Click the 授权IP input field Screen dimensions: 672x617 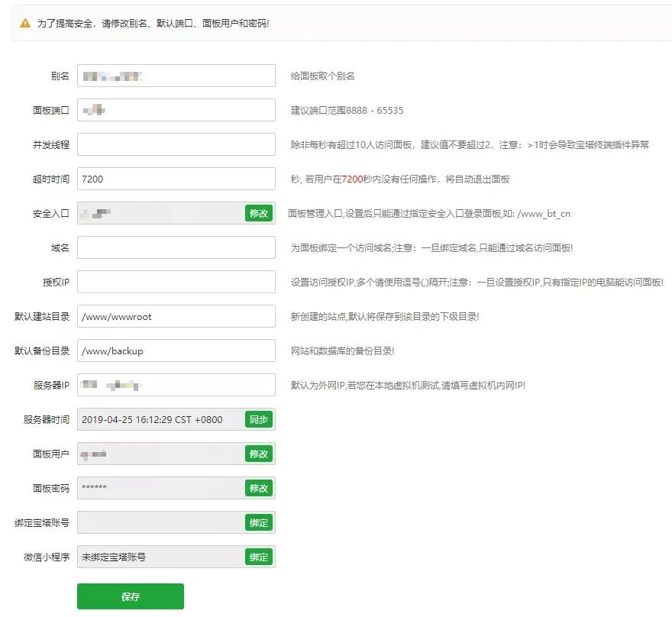click(176, 282)
